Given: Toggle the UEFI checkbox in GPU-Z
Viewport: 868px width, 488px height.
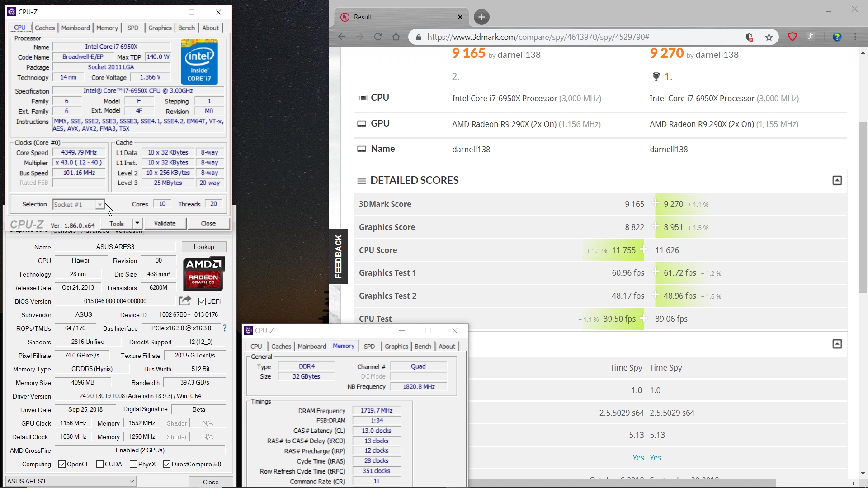Looking at the screenshot, I should (202, 301).
